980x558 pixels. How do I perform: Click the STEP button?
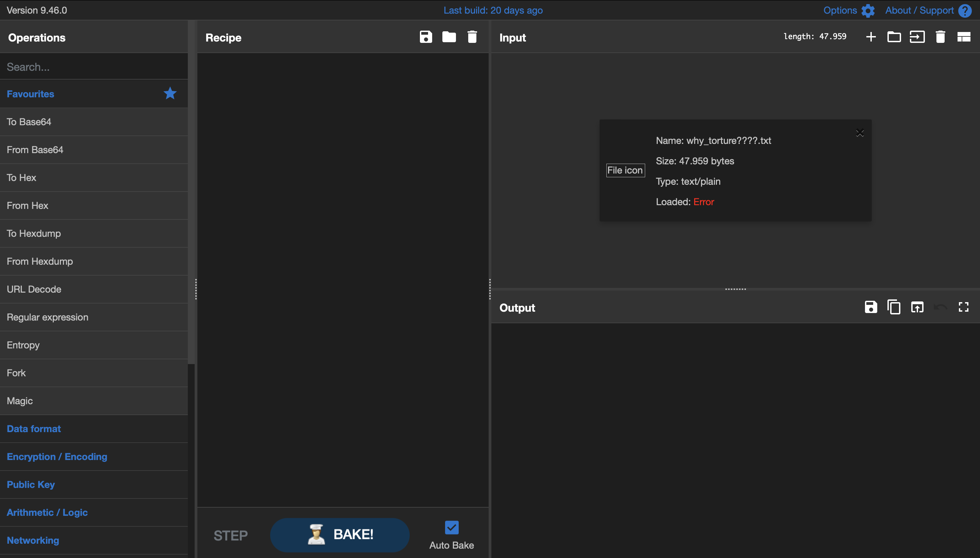(x=231, y=536)
